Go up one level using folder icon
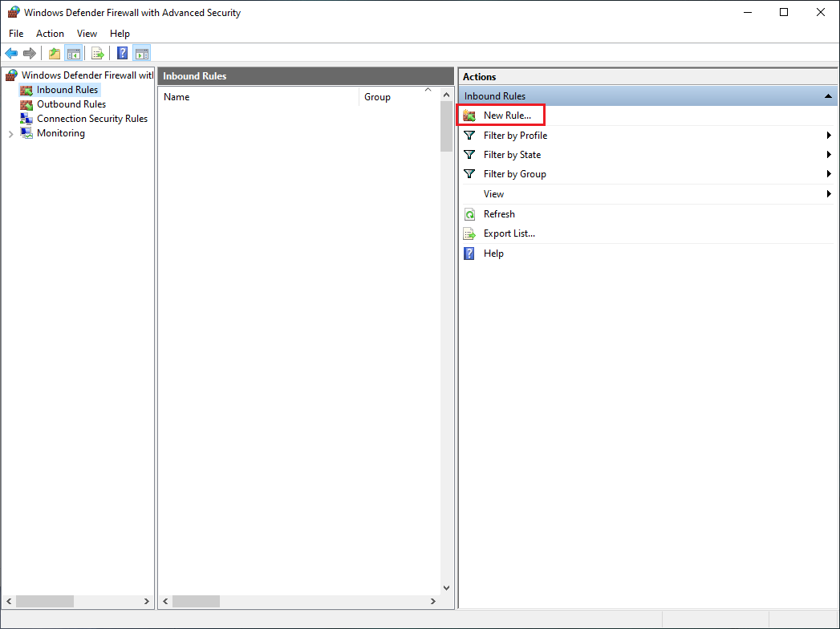 tap(54, 53)
